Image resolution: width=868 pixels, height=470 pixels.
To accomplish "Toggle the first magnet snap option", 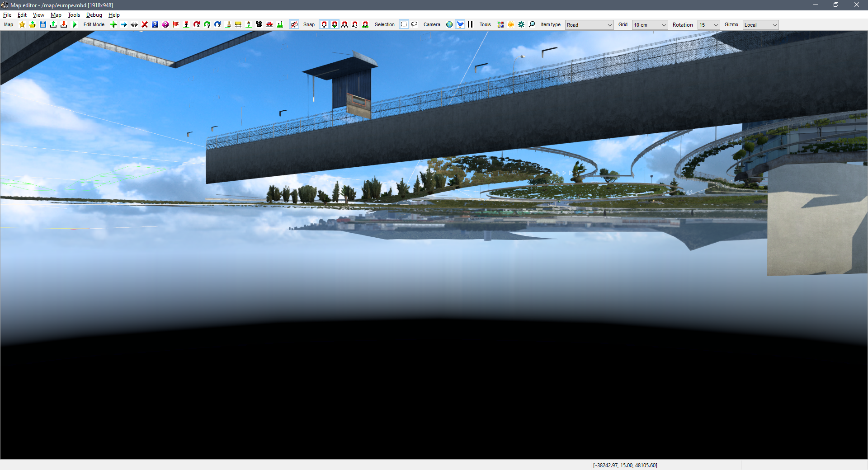I will 324,25.
